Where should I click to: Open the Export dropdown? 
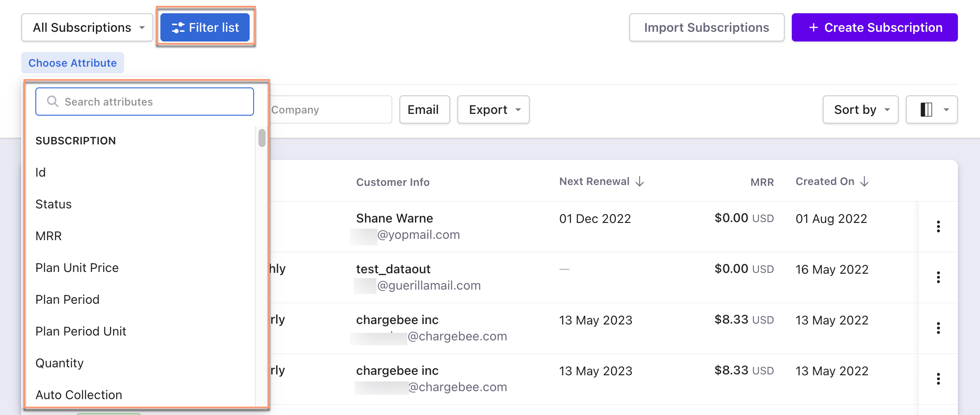point(493,109)
